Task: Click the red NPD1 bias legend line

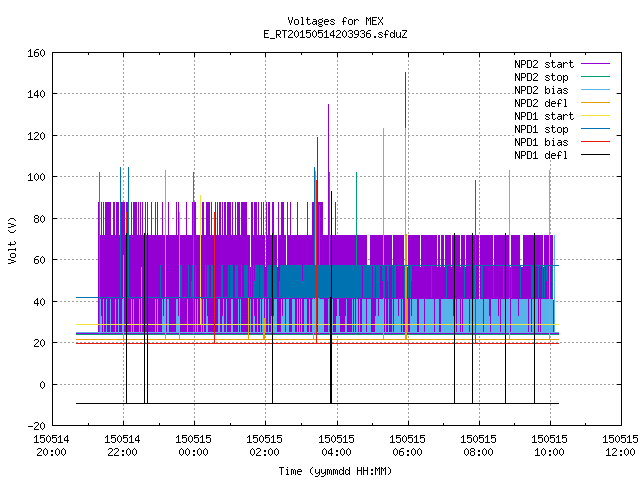Action: [596, 142]
